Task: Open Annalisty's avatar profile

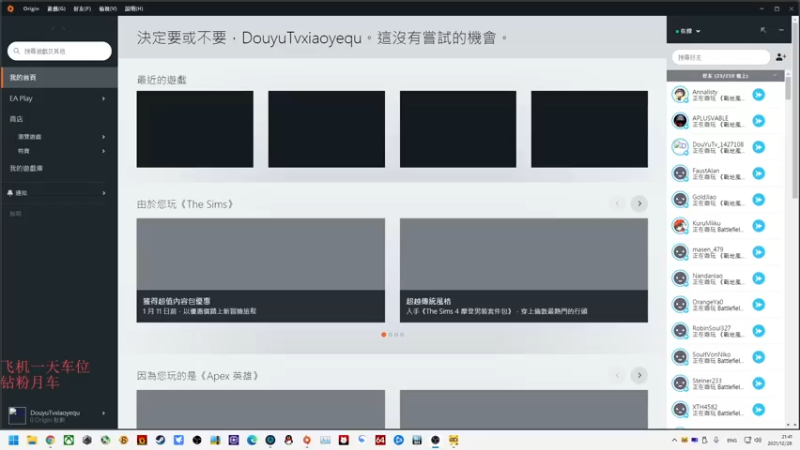Action: pyautogui.click(x=680, y=94)
